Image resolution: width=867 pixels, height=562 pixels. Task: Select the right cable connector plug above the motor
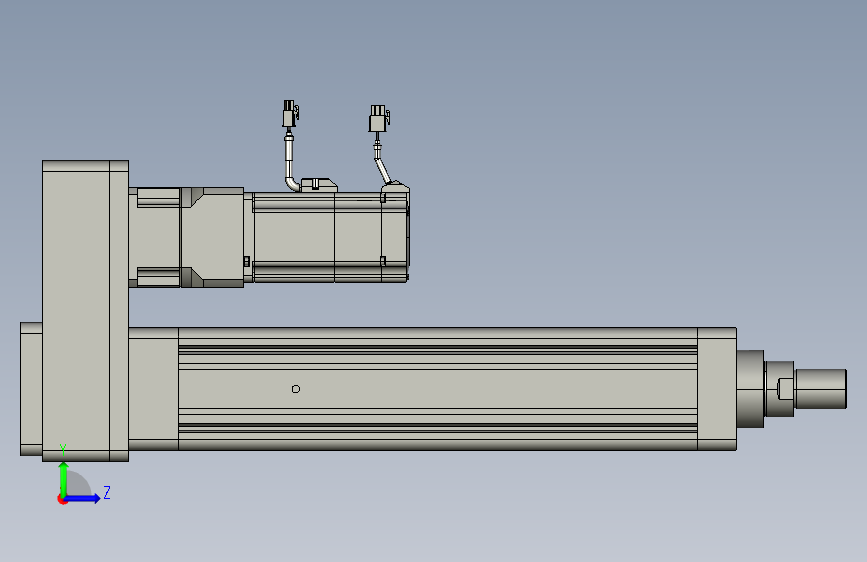(x=379, y=118)
